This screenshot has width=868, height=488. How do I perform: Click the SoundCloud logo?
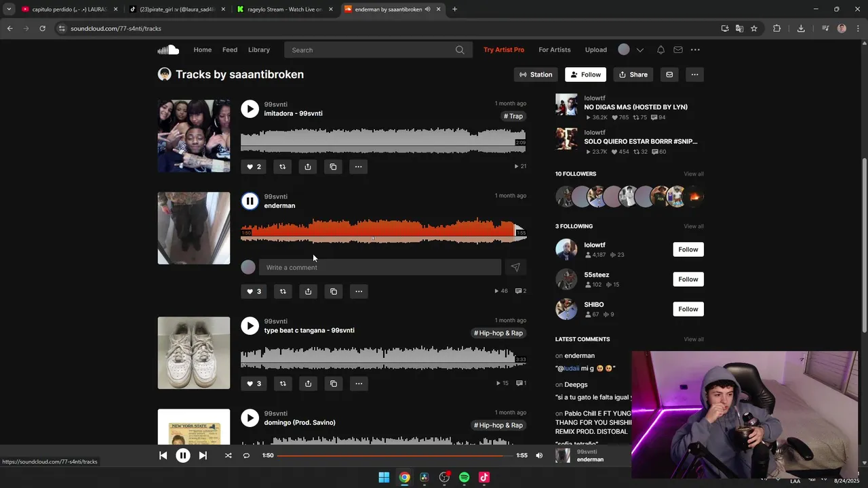tap(168, 49)
